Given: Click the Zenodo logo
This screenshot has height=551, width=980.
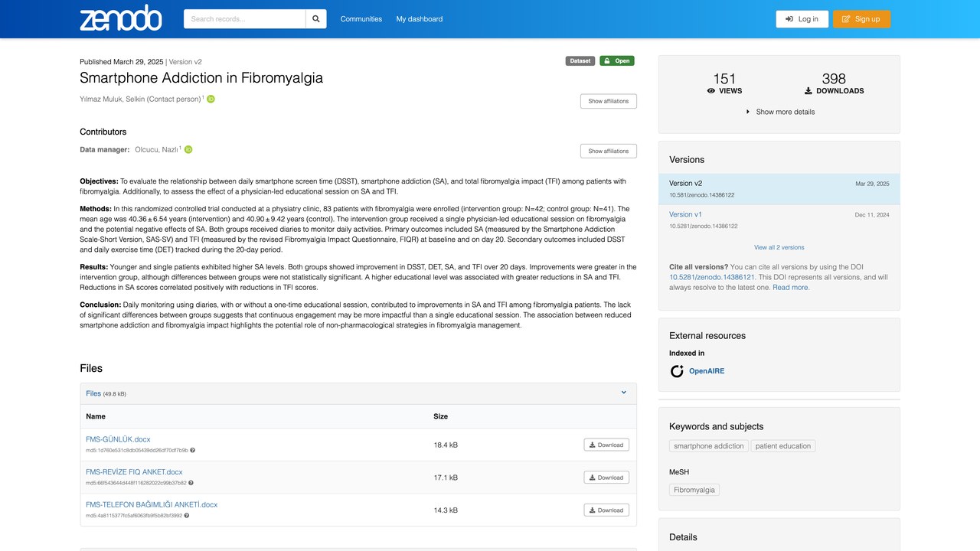Looking at the screenshot, I should click(121, 19).
